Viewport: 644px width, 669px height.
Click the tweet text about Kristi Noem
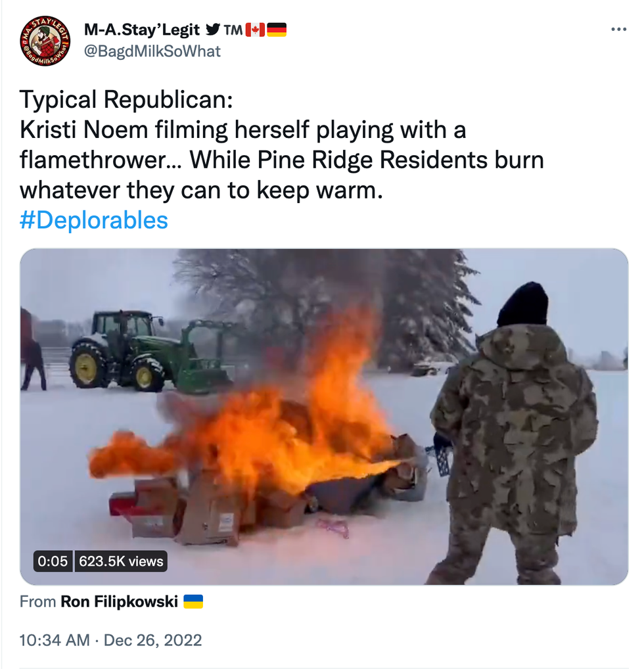pyautogui.click(x=282, y=160)
